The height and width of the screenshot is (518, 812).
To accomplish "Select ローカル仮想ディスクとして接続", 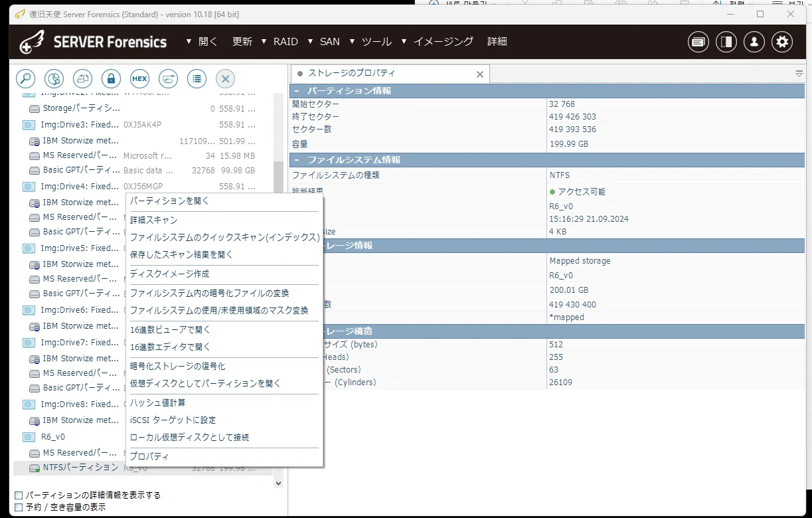I will click(x=224, y=437).
